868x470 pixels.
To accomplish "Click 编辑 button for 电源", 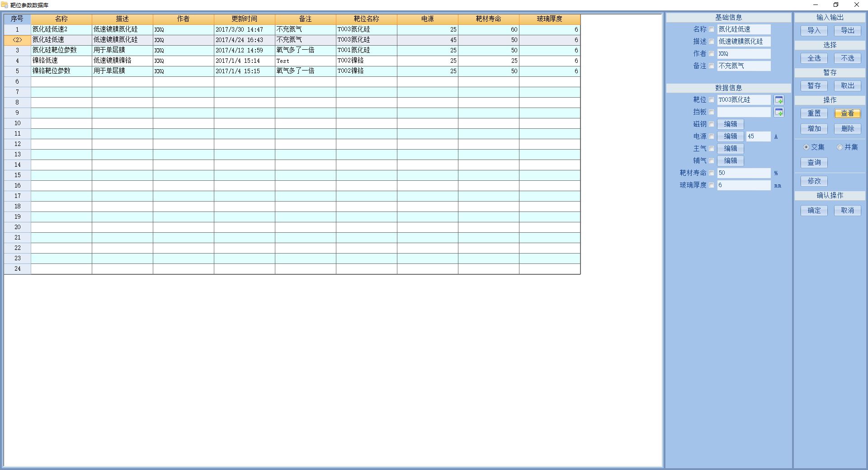I will [731, 136].
